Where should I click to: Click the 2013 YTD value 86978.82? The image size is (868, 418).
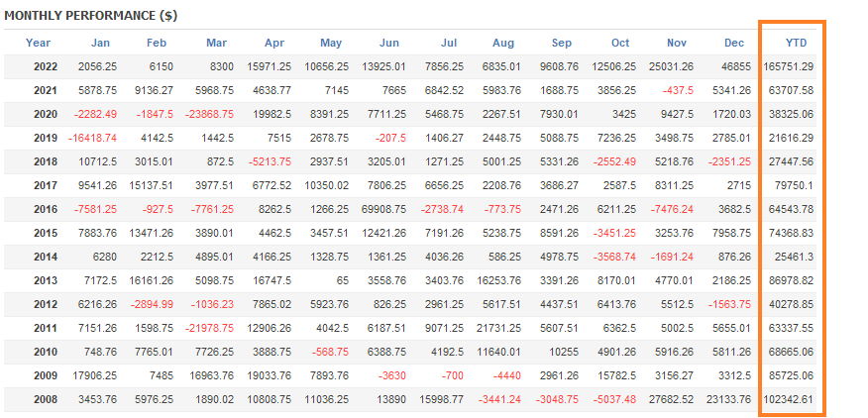point(793,280)
